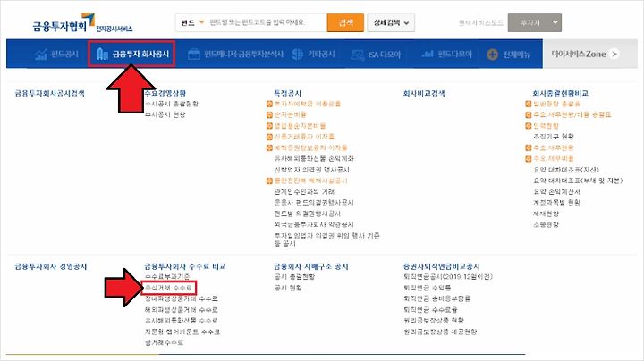644x361 pixels.
Task: Open 금융투자회사 경영공시 heading link
Action: tap(51, 266)
